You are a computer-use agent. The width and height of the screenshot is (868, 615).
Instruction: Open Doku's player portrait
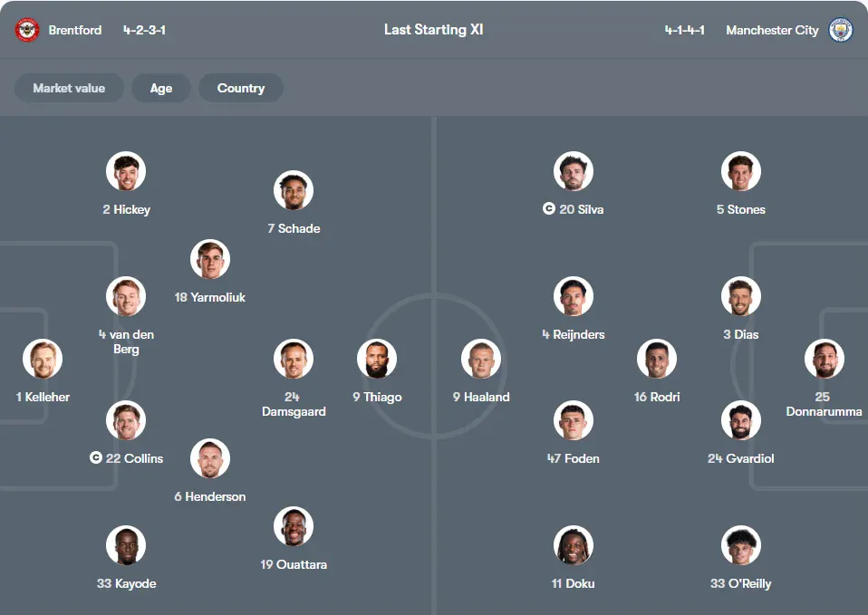tap(573, 545)
